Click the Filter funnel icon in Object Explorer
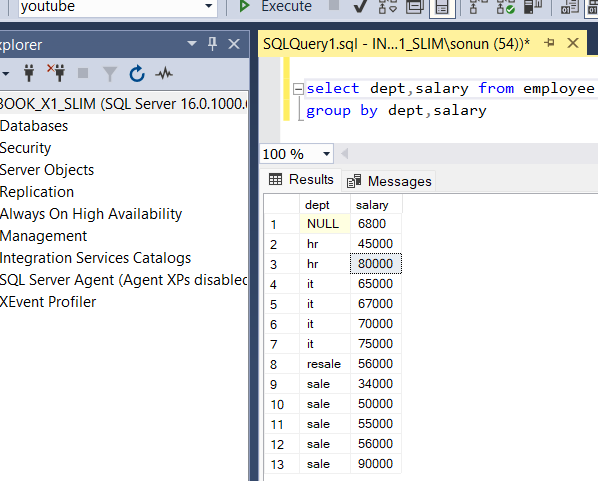The width and height of the screenshot is (598, 481). click(110, 74)
